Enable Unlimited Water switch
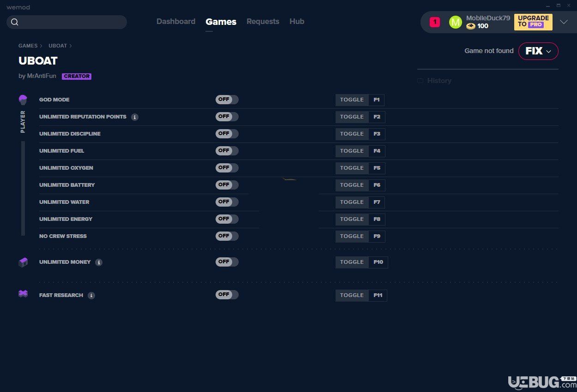Viewport: 577px width, 392px height. (227, 202)
